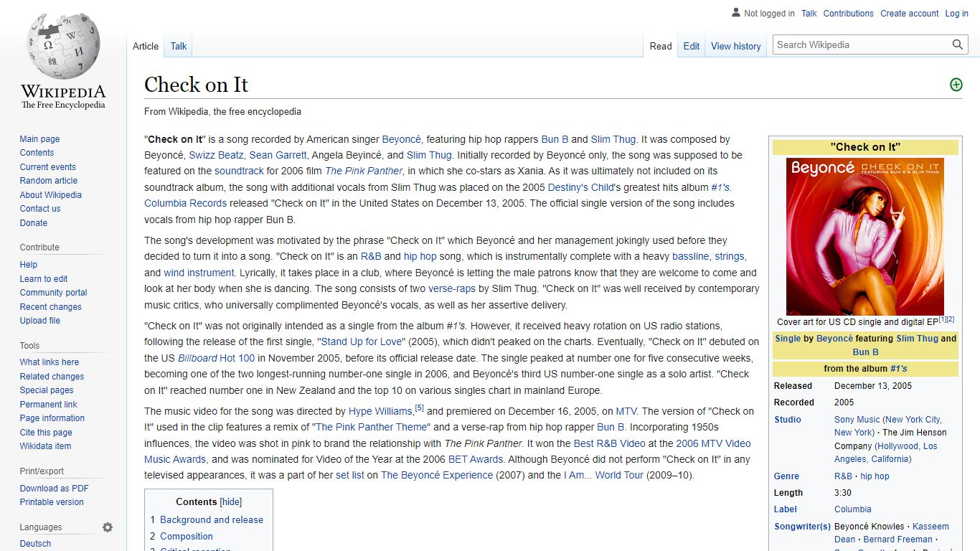Click Contact us in the sidebar

40,209
